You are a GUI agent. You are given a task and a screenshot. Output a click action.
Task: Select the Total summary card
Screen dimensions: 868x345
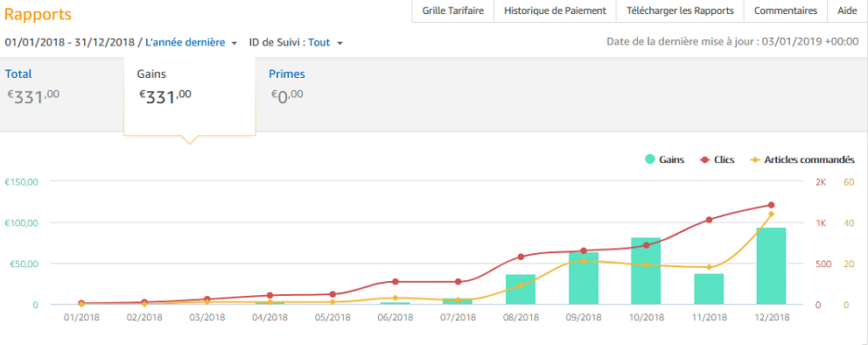[x=61, y=95]
